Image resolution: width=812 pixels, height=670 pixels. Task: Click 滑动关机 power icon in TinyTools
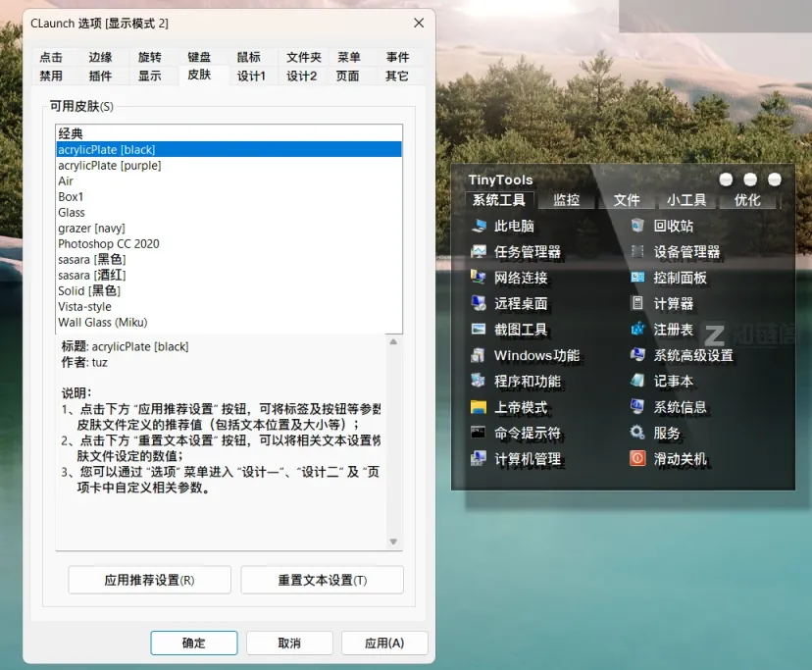[637, 458]
